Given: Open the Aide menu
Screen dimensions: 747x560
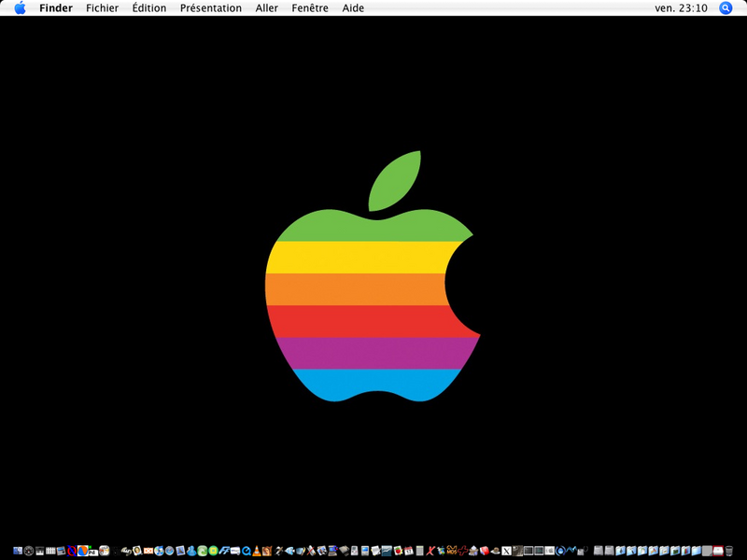Looking at the screenshot, I should pos(353,8).
